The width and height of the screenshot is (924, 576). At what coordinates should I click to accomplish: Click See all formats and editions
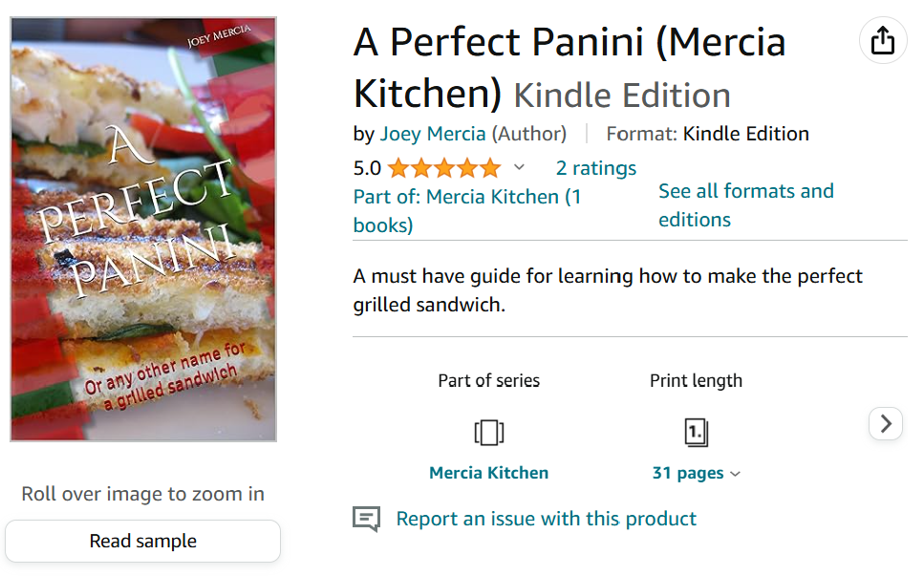[x=745, y=204]
